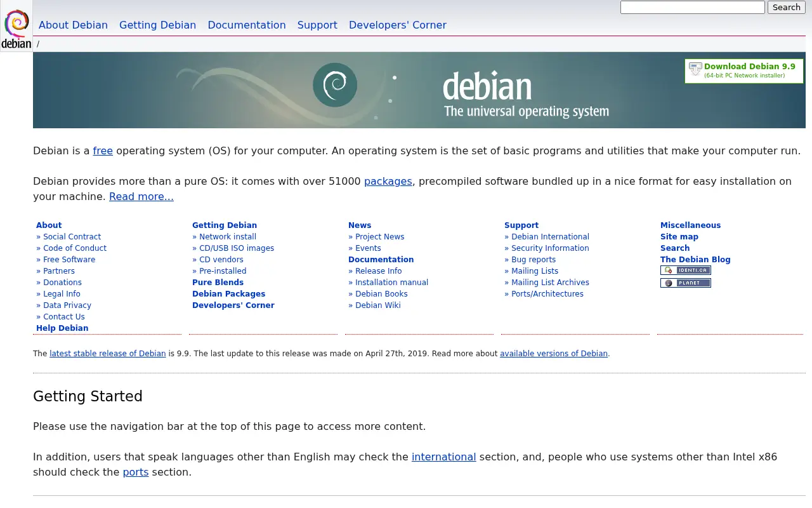Image resolution: width=812 pixels, height=508 pixels.
Task: Click 'latest stable release of Debian' link
Action: pyautogui.click(x=108, y=354)
